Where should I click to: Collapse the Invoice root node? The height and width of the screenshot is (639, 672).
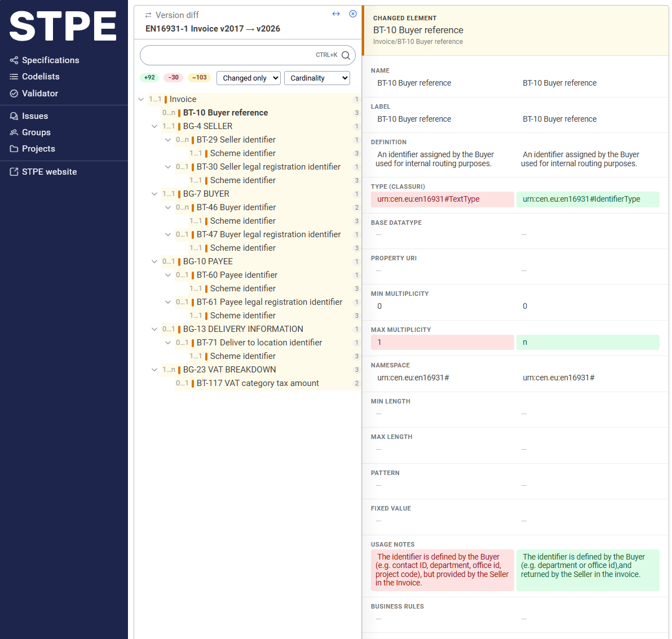coord(141,99)
